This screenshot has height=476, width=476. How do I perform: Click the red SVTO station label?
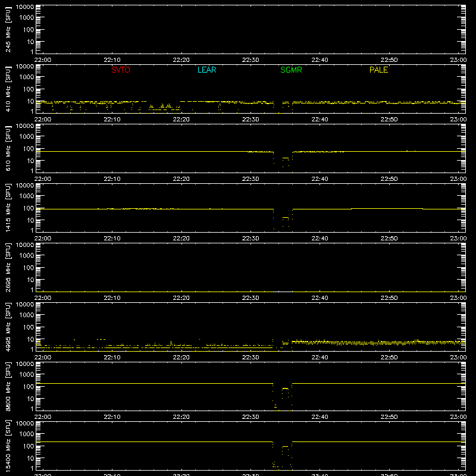(x=121, y=70)
